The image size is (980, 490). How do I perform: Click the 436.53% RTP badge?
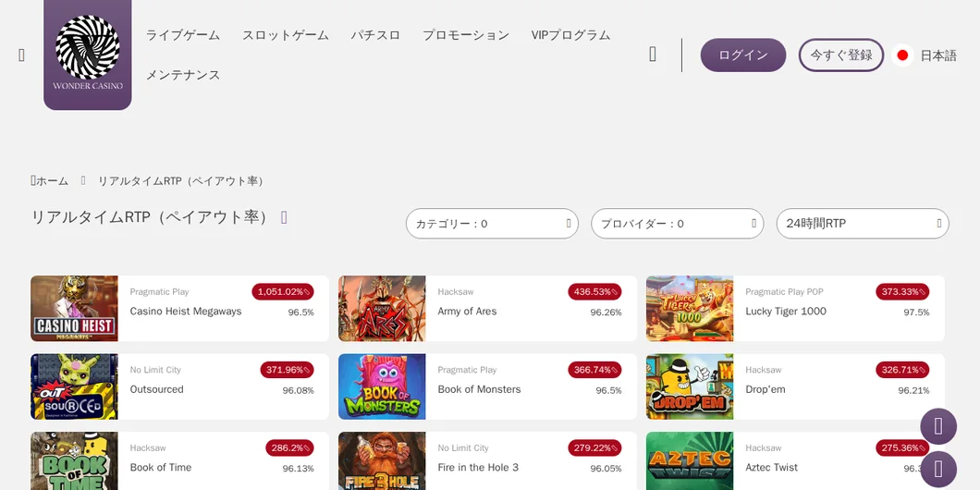pos(594,292)
